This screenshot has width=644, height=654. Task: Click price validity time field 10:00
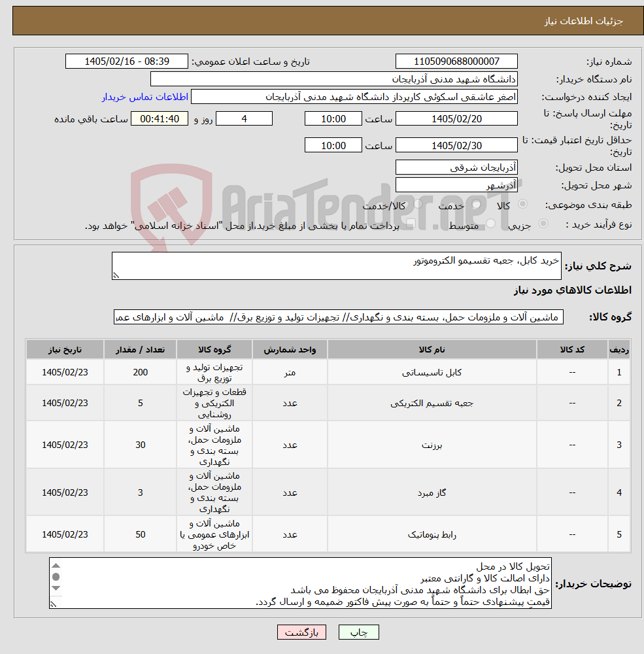pos(333,145)
